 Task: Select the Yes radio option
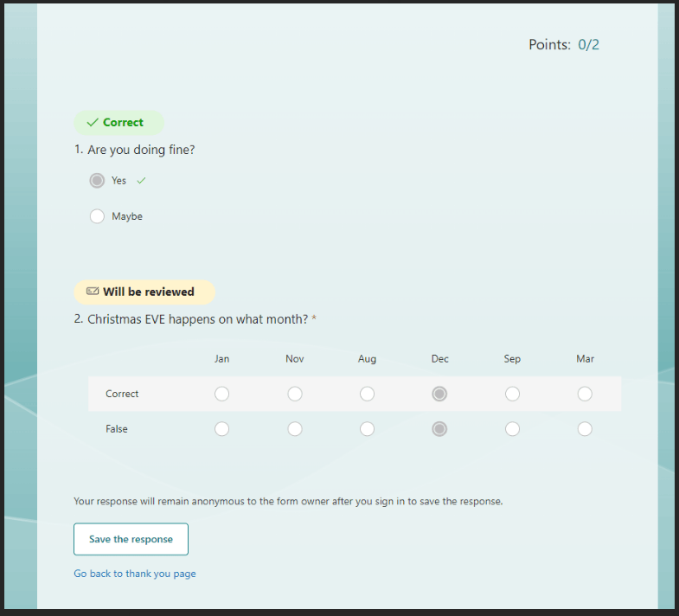(97, 181)
